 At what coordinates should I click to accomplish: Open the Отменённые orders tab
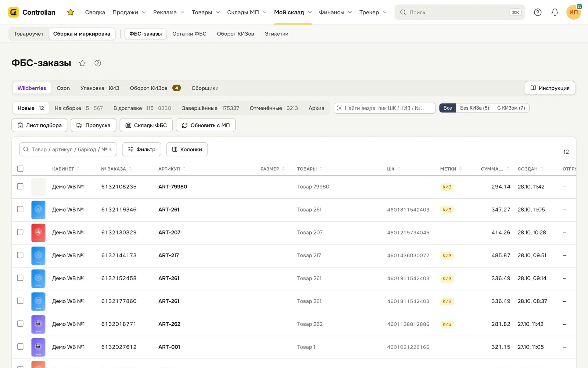pyautogui.click(x=274, y=108)
